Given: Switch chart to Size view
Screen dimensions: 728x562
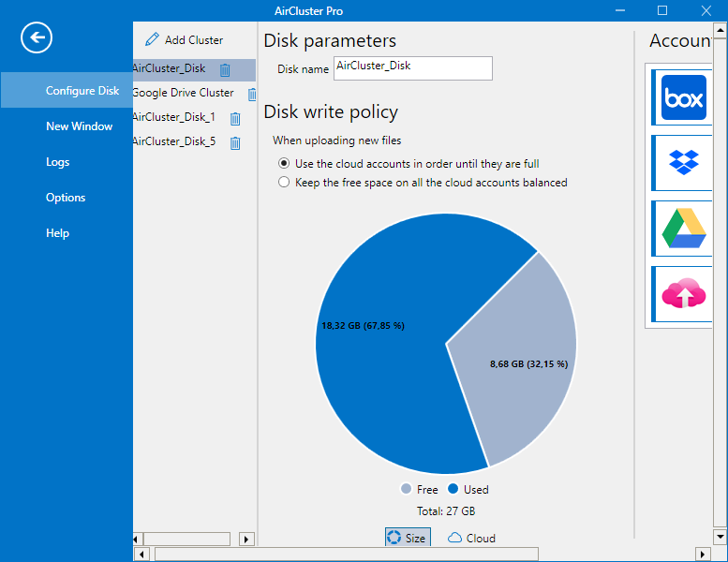Looking at the screenshot, I should point(407,538).
